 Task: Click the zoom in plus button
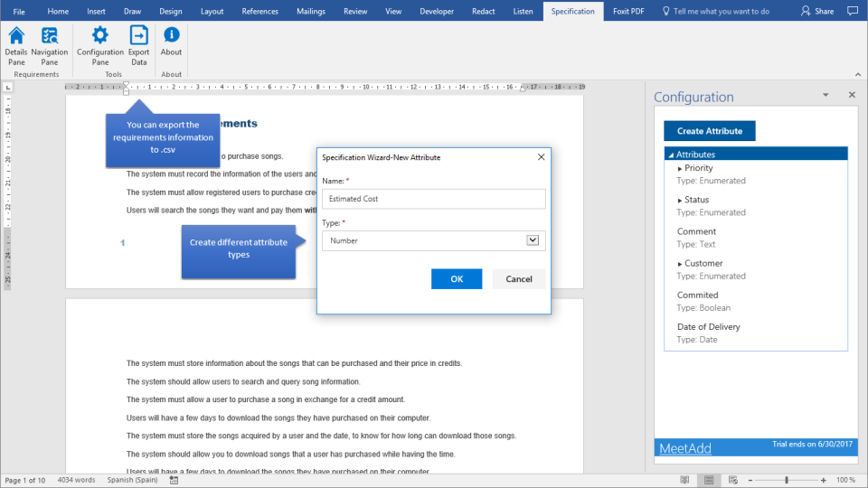pyautogui.click(x=824, y=480)
